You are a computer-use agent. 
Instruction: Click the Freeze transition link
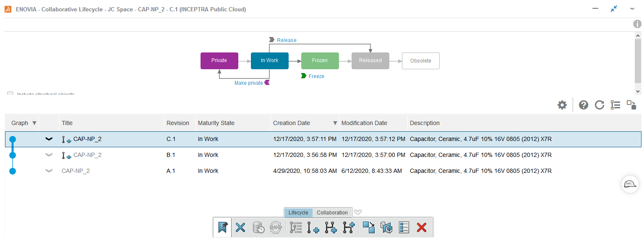point(316,76)
